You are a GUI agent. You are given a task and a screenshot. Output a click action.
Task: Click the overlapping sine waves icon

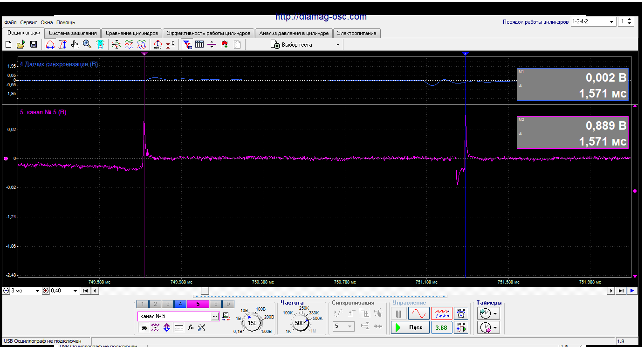(142, 44)
